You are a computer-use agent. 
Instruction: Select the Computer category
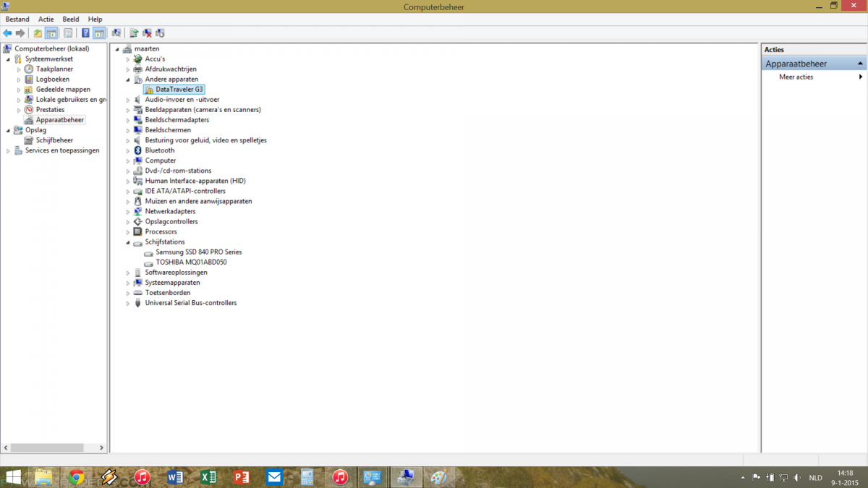coord(160,160)
